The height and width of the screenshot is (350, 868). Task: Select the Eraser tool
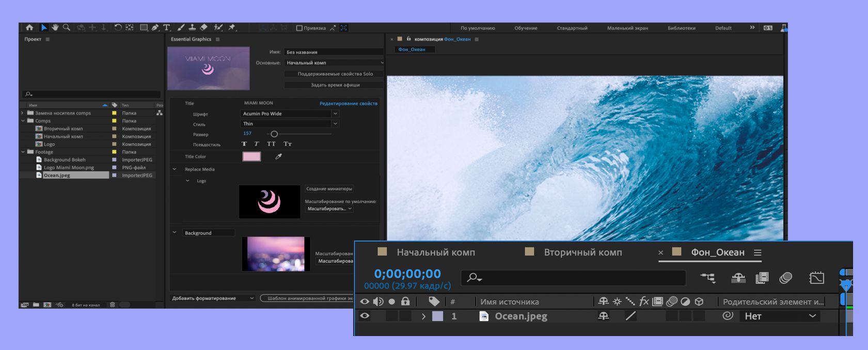click(x=203, y=28)
